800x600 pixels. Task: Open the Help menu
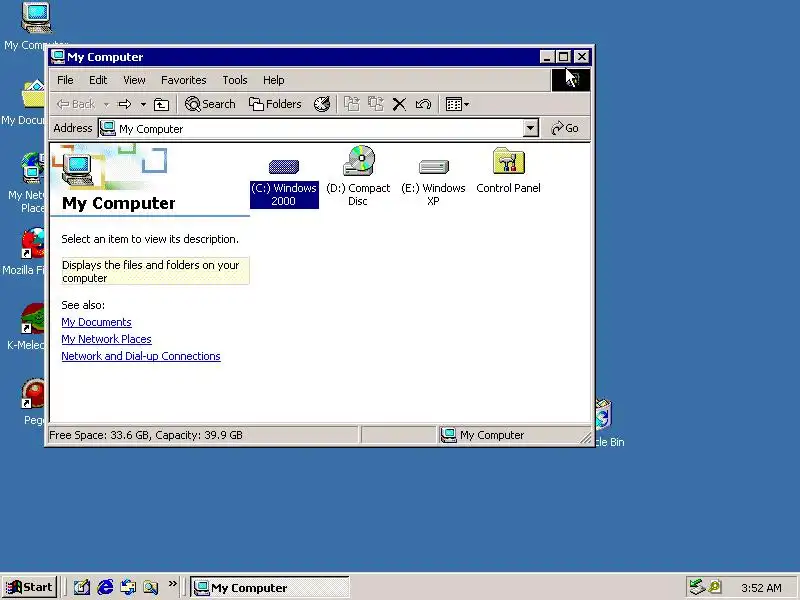tap(273, 80)
